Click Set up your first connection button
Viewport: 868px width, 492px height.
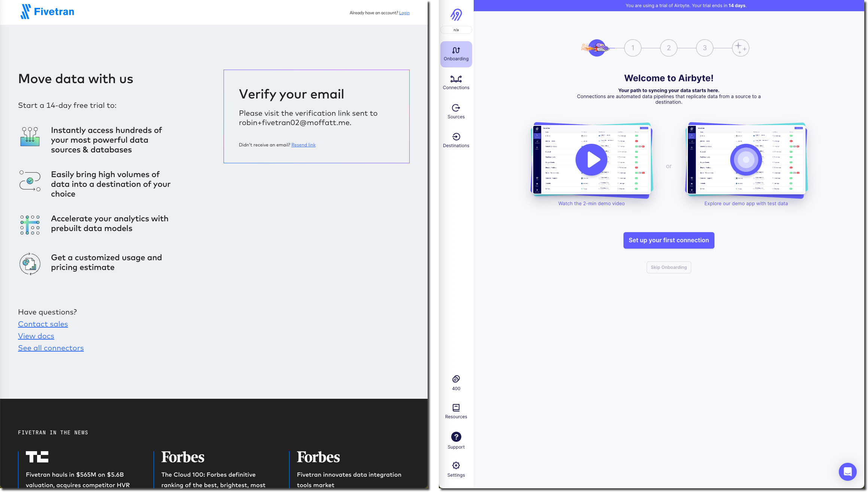tap(668, 240)
